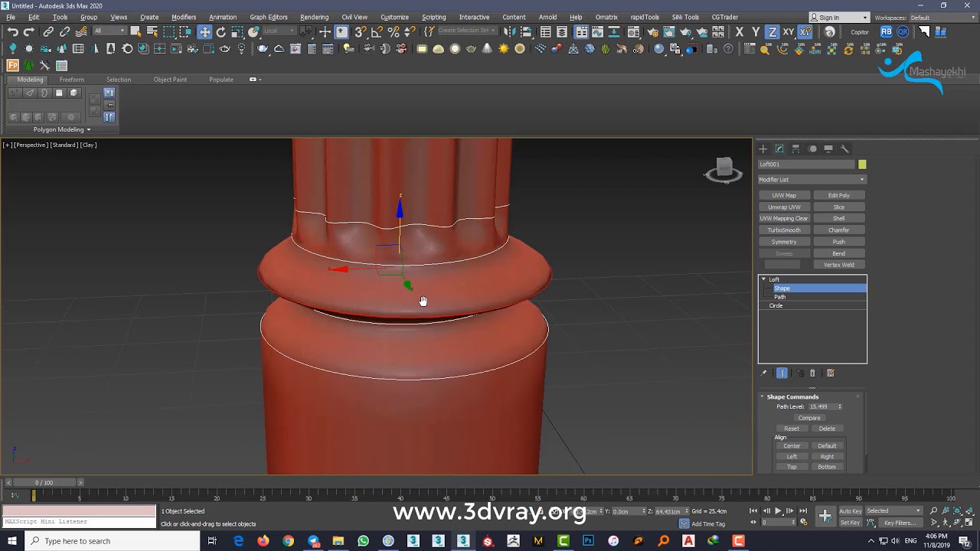The width and height of the screenshot is (980, 551).
Task: Apply the TurboSmooth modifier button
Action: click(784, 230)
